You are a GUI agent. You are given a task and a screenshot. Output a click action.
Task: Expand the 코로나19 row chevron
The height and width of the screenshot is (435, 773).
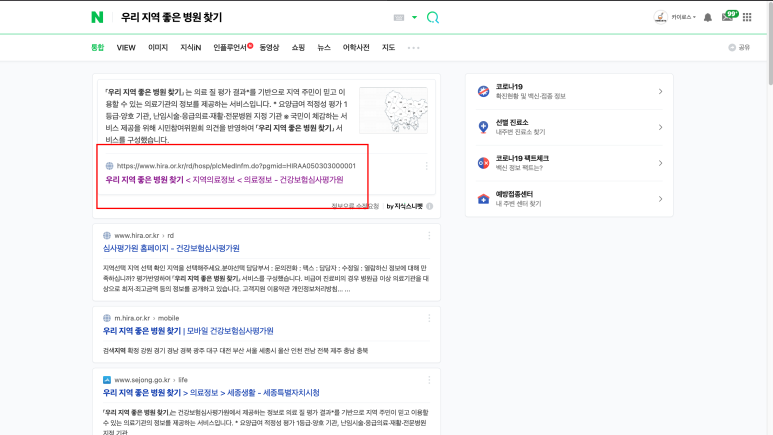[x=660, y=91]
